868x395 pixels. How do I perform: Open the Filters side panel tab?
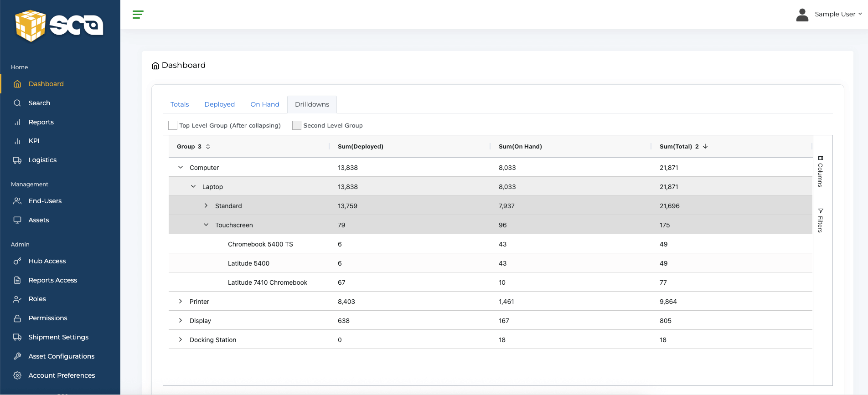click(x=820, y=221)
